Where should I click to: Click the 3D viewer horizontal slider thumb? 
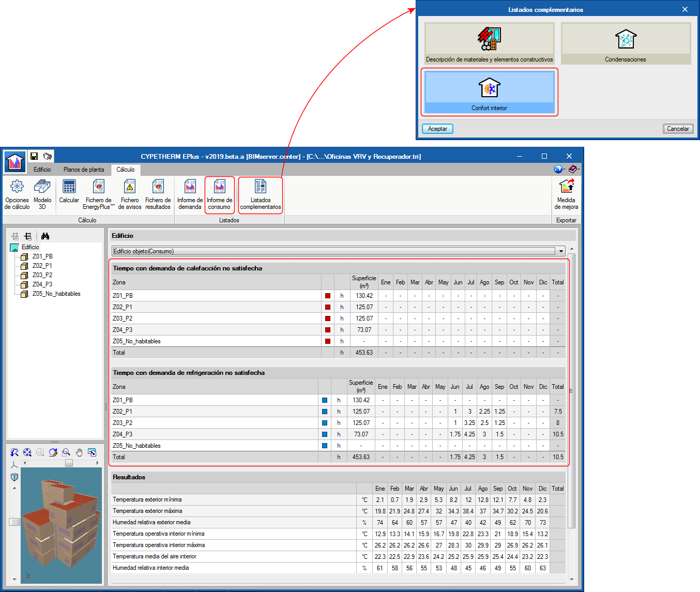pos(69,463)
